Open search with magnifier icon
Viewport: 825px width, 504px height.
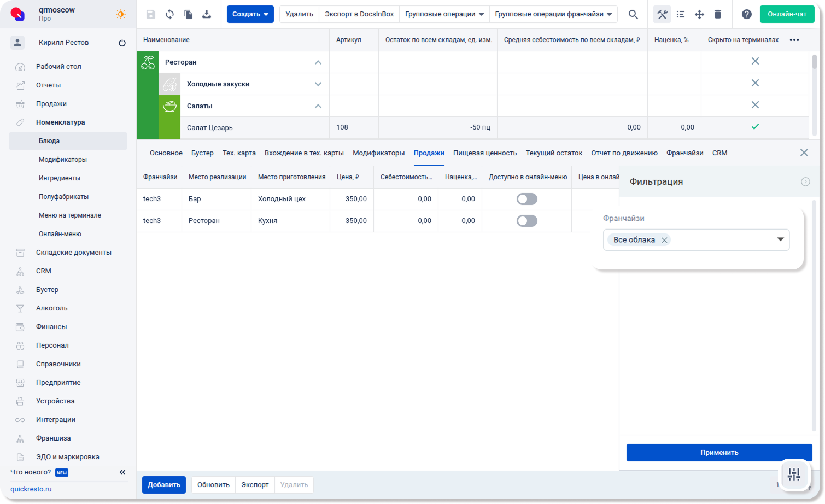pyautogui.click(x=633, y=14)
